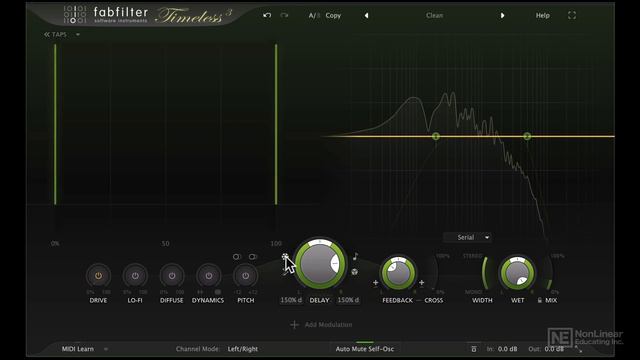This screenshot has width=640, height=360.
Task: Enable the Pitch effect power button
Action: tap(245, 276)
